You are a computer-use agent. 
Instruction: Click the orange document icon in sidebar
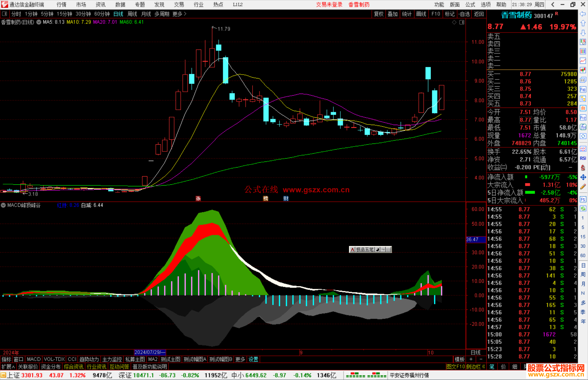pos(583,108)
